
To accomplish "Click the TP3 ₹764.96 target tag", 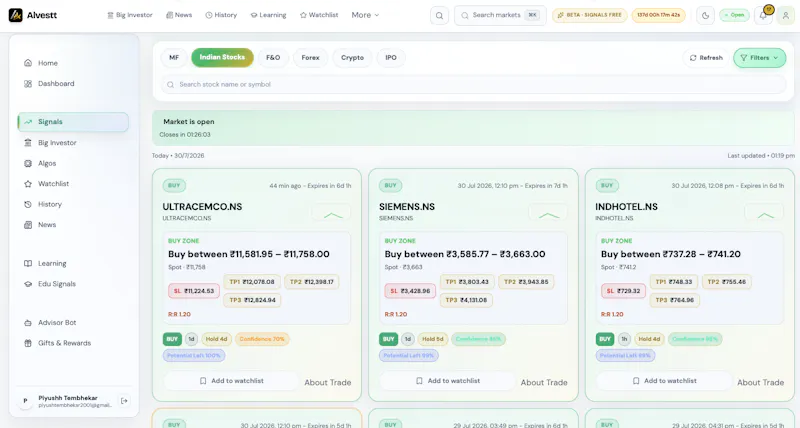I will (674, 300).
